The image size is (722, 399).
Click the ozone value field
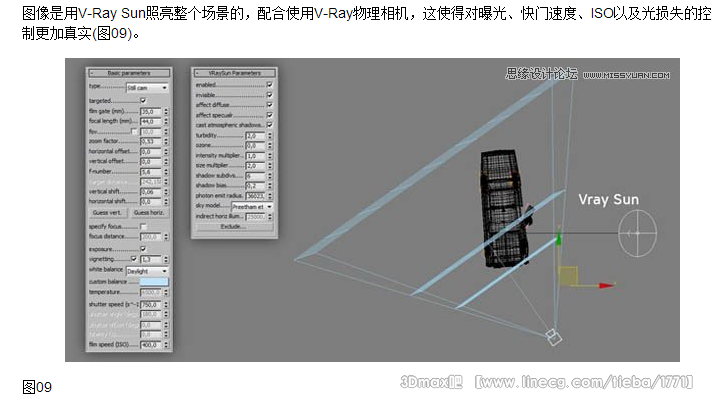click(x=256, y=145)
